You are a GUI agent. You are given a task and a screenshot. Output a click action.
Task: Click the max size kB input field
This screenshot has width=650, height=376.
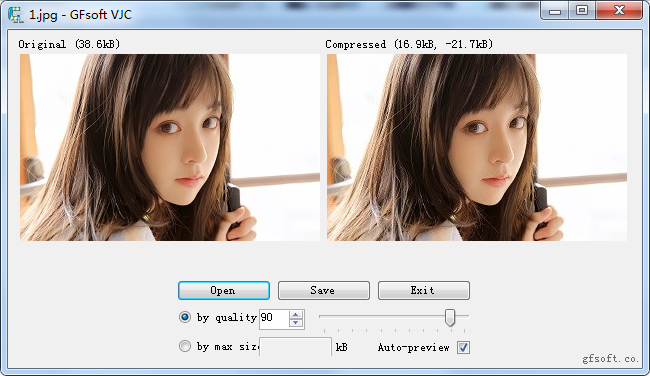pyautogui.click(x=295, y=347)
